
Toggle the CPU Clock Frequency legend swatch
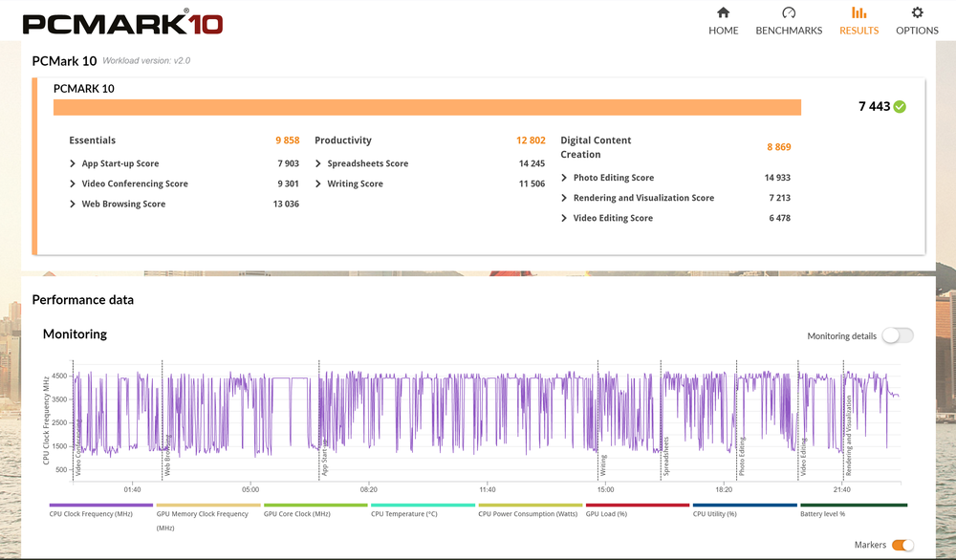(x=101, y=506)
